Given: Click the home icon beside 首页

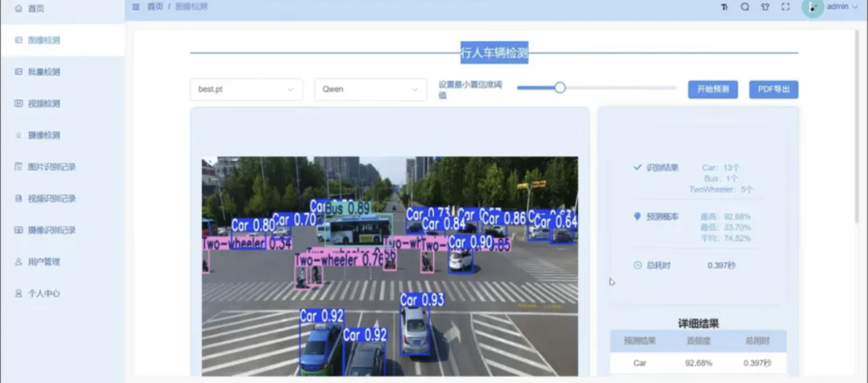Looking at the screenshot, I should pos(18,9).
